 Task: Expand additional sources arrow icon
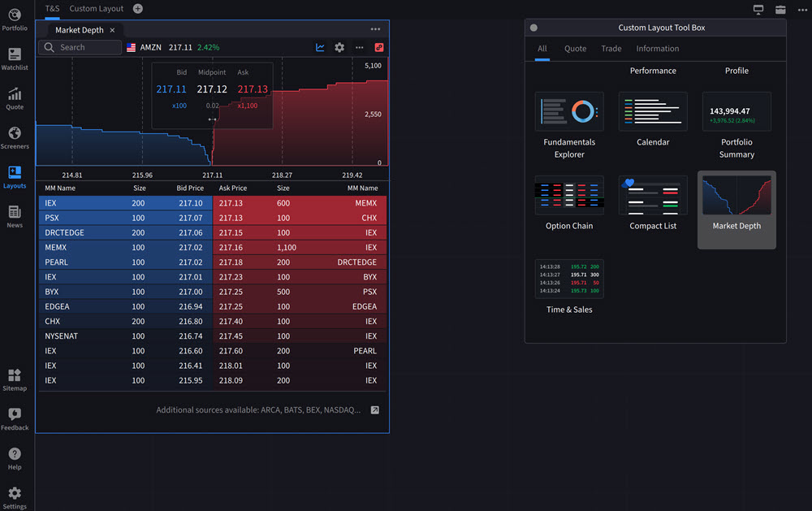click(x=374, y=410)
